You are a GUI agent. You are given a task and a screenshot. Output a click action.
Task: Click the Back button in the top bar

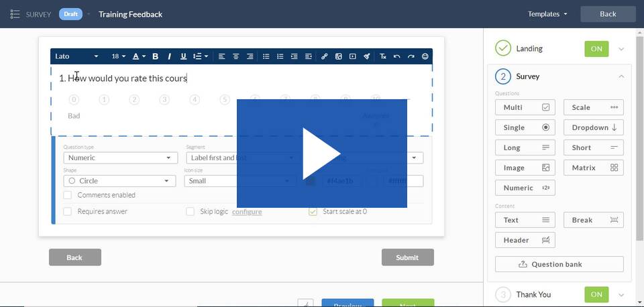(x=608, y=14)
